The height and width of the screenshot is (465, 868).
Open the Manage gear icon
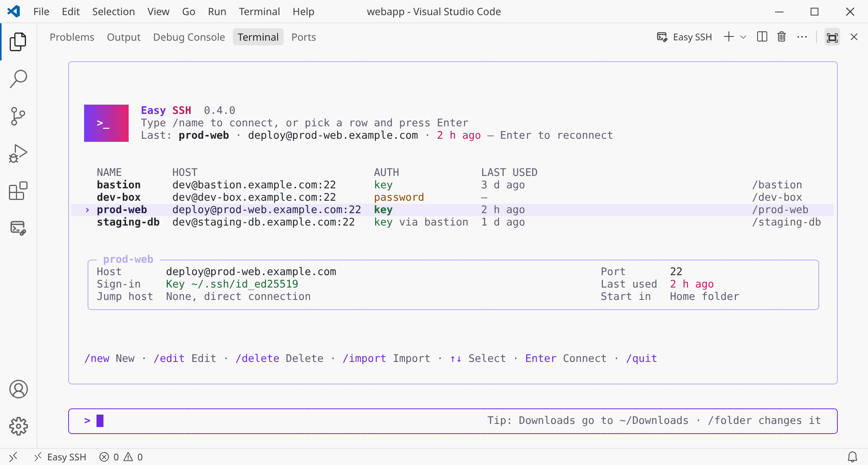click(x=18, y=426)
